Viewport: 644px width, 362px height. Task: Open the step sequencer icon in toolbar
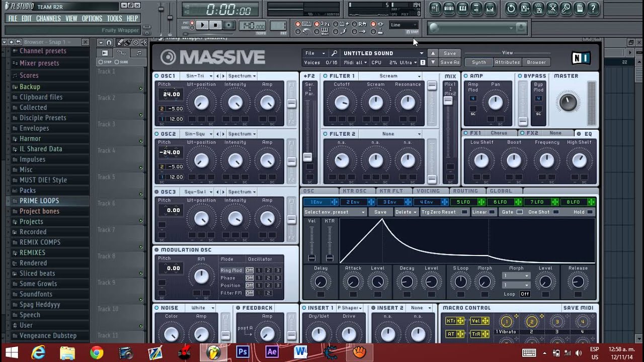pyautogui.click(x=449, y=8)
